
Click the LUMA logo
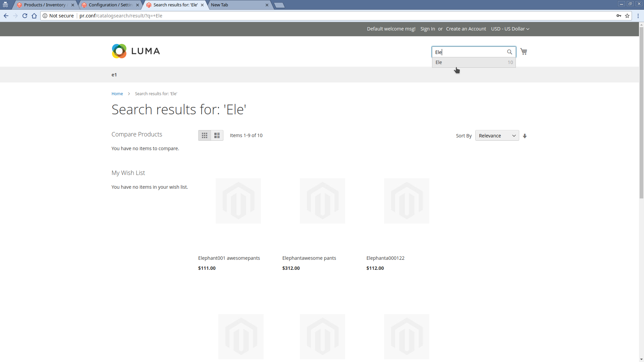click(136, 51)
